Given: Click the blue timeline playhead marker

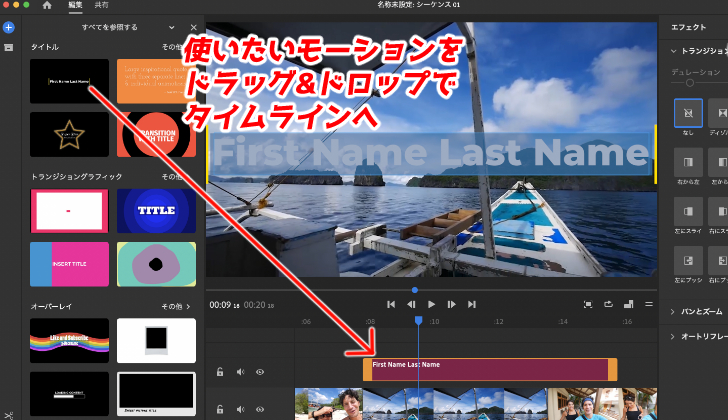Looking at the screenshot, I should [418, 320].
